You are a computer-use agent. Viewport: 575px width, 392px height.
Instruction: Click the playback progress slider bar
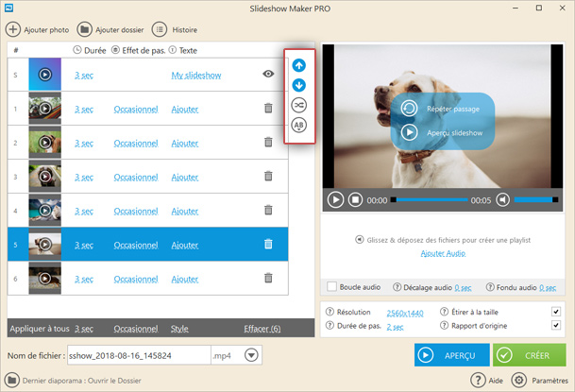[x=430, y=200]
